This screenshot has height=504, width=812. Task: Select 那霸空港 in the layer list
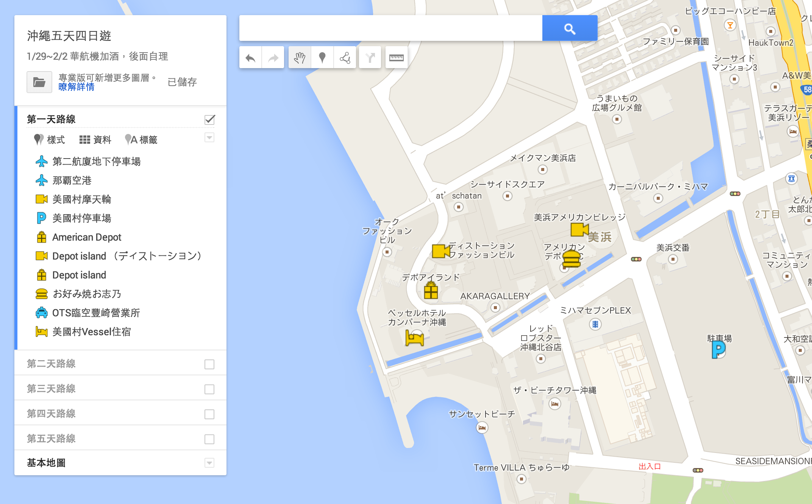(72, 180)
